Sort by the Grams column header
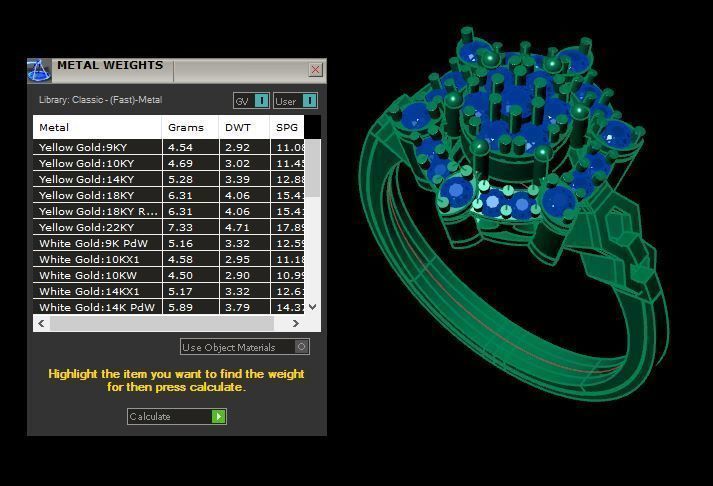The height and width of the screenshot is (486, 713). 190,127
